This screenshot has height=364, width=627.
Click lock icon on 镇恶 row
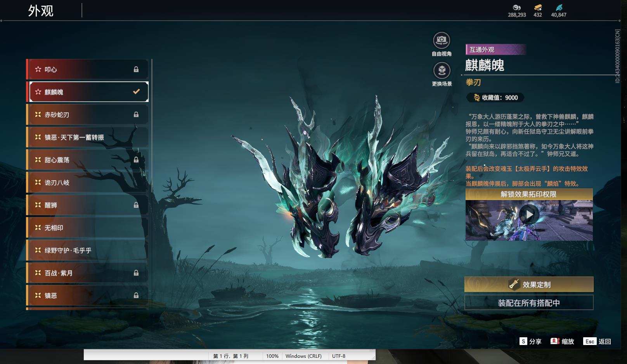(x=136, y=295)
